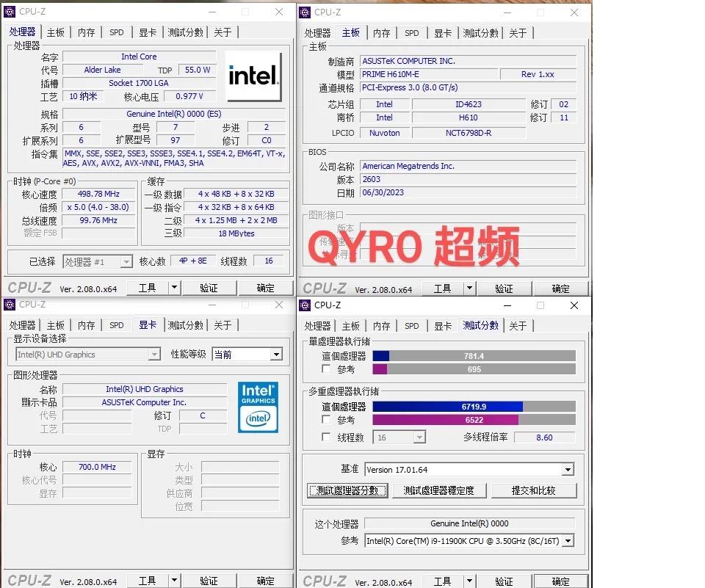705x588 pixels.
Task: Click core count value 4P + 8E
Action: [193, 261]
